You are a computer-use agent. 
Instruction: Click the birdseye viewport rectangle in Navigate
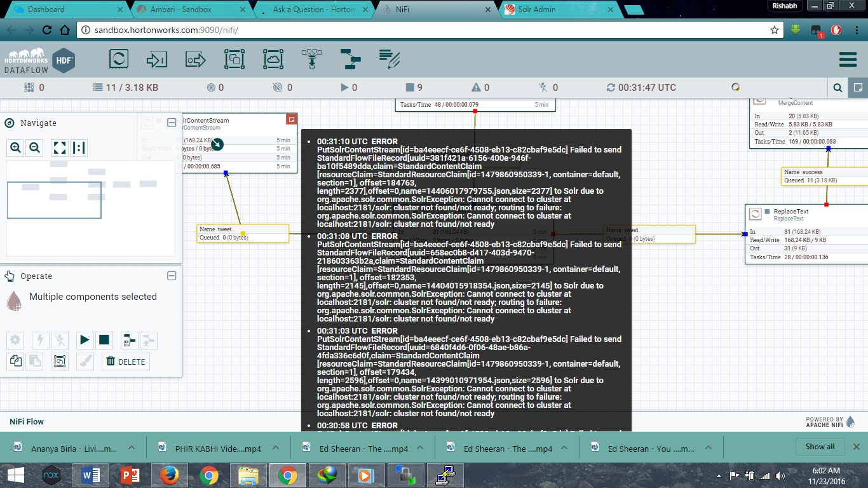pos(54,200)
